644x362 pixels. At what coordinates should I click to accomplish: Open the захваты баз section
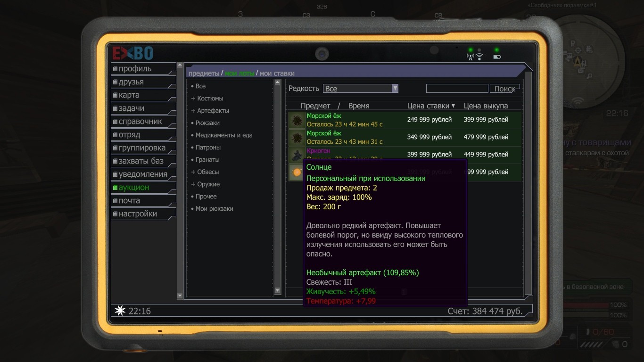[x=143, y=161]
